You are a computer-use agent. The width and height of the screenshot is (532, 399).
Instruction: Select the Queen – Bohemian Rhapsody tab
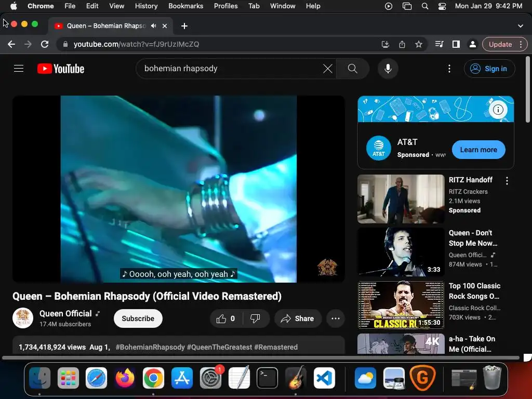coord(106,26)
